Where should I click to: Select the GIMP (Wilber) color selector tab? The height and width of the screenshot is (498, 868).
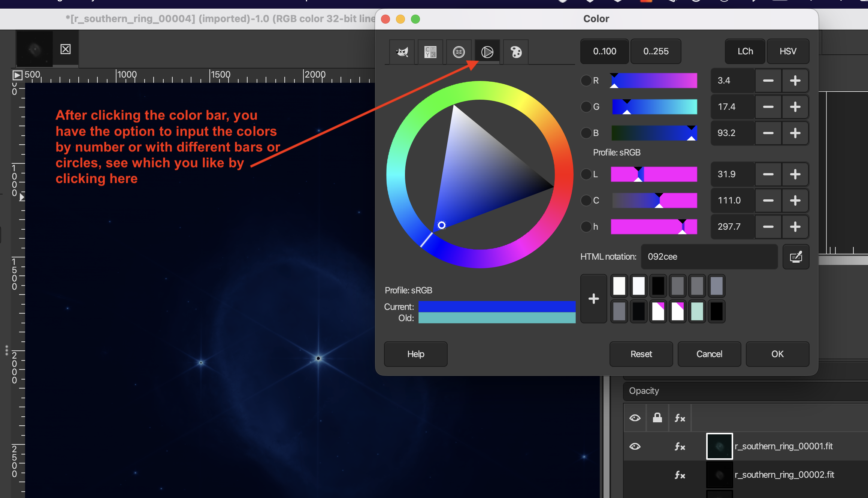click(402, 52)
